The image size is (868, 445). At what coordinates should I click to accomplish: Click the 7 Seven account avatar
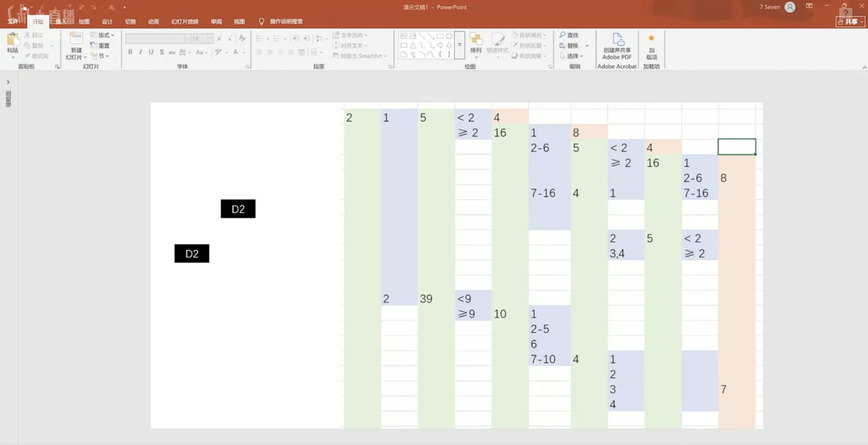(790, 7)
